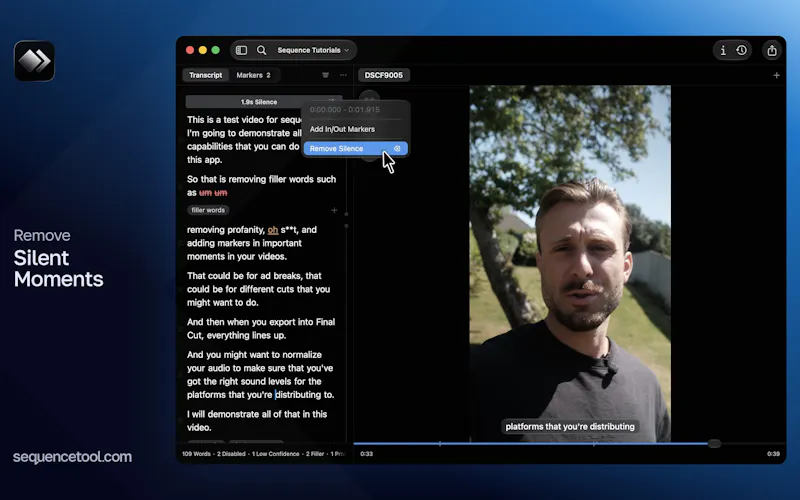The height and width of the screenshot is (500, 800).
Task: Click the share/export icon
Action: click(x=772, y=50)
